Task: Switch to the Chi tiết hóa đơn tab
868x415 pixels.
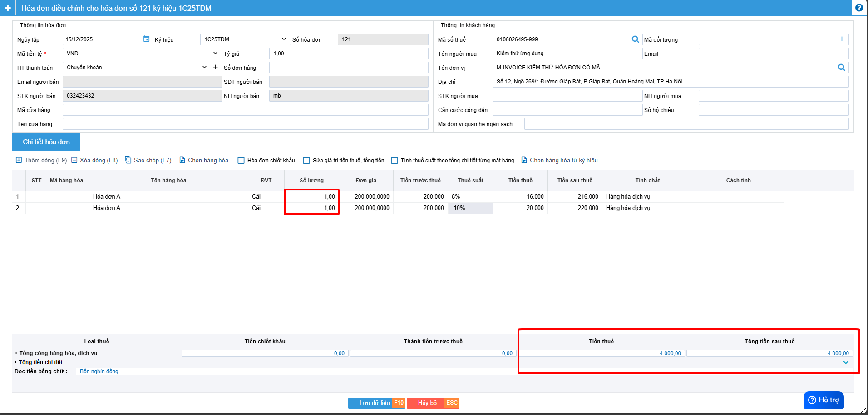Action: pyautogui.click(x=46, y=142)
